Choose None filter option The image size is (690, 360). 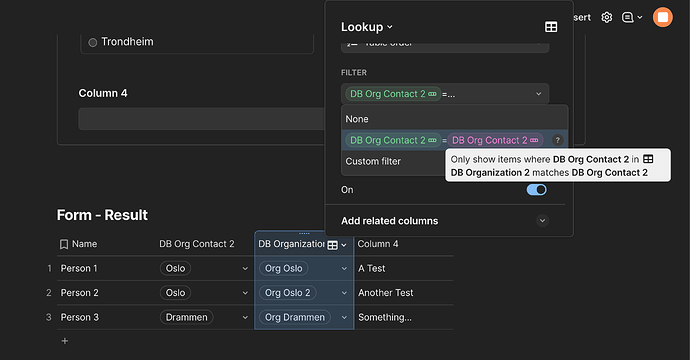click(x=455, y=119)
